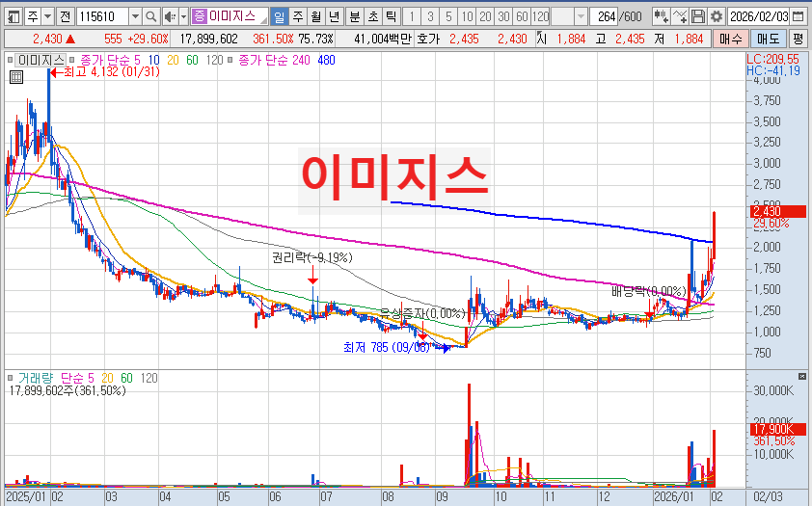The image size is (812, 506).
Task: Open the empty interval combo box arrow
Action: (x=581, y=17)
